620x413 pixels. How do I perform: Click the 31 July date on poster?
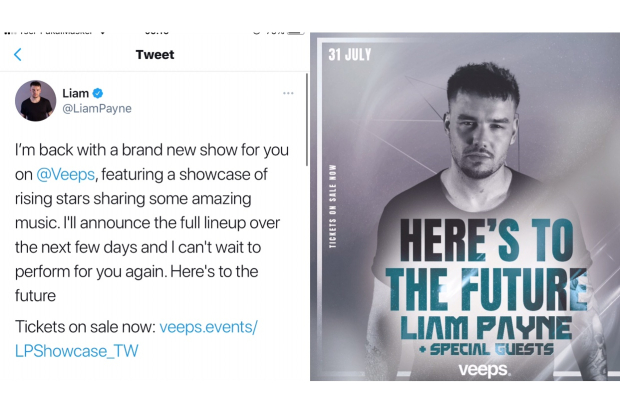(349, 55)
